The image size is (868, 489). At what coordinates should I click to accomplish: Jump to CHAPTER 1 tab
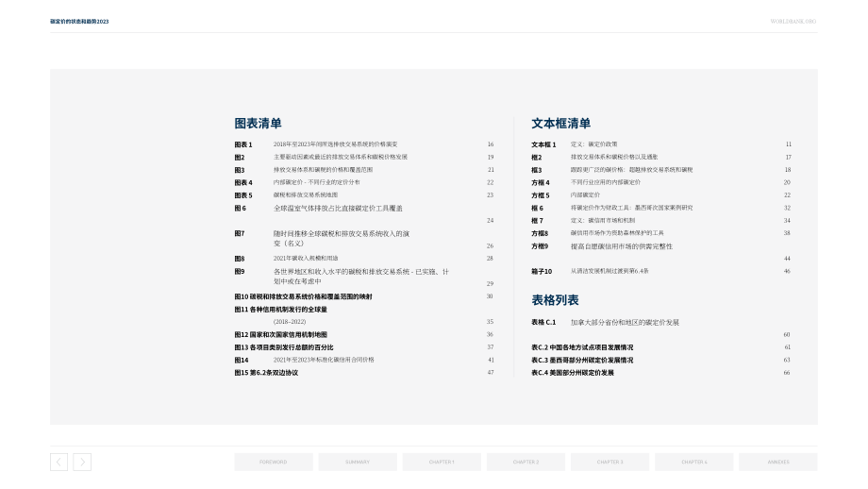[x=442, y=462]
